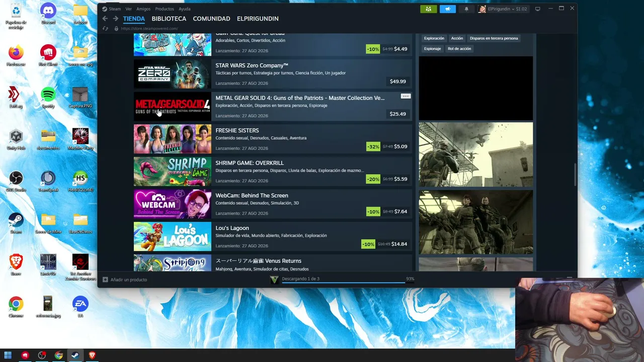Switch to the BIBLIOTECA tab
The width and height of the screenshot is (644, 362).
pyautogui.click(x=169, y=19)
